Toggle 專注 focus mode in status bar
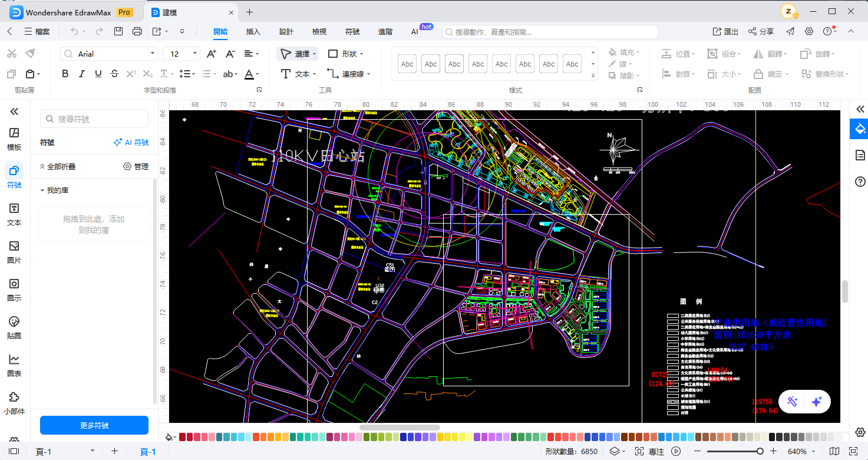The width and height of the screenshot is (868, 460). [649, 451]
